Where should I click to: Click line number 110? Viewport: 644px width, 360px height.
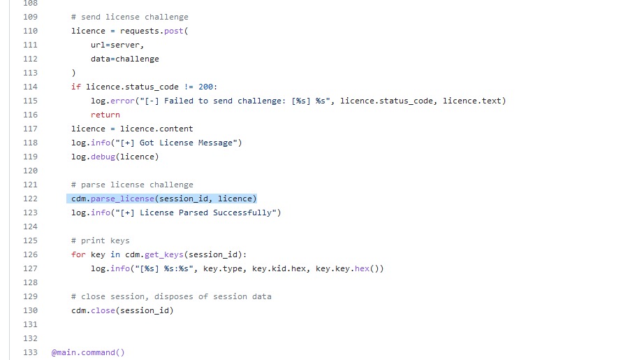31,31
